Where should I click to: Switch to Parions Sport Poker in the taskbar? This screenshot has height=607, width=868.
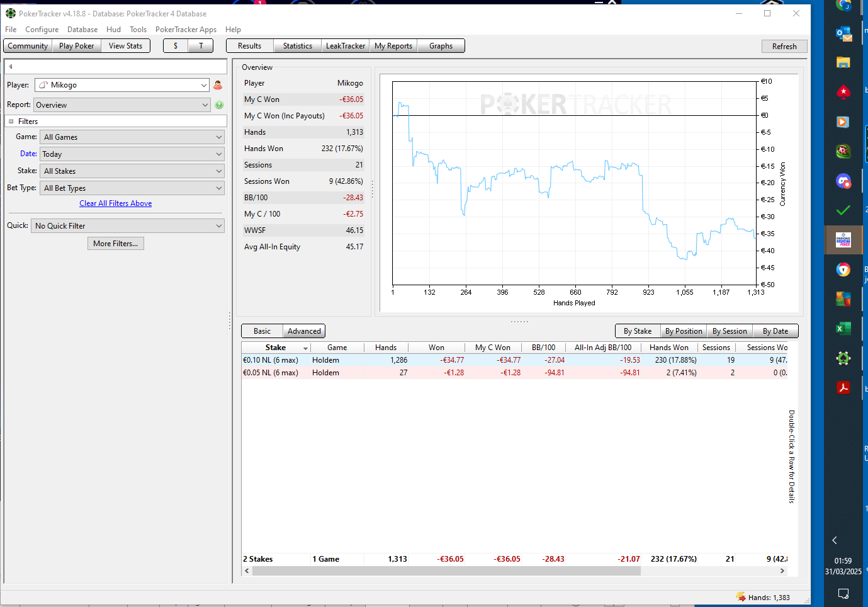pos(843,240)
